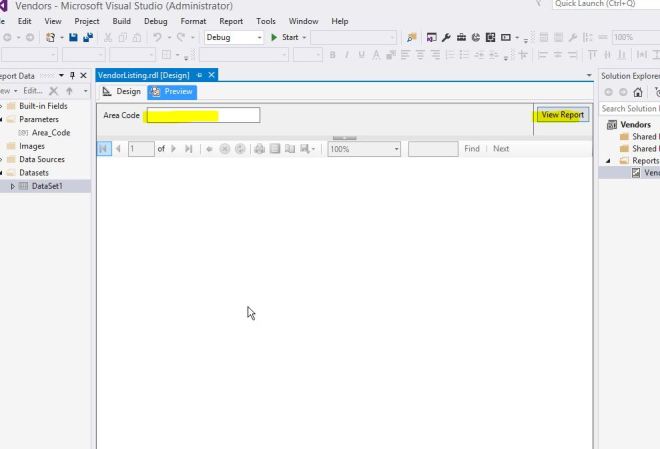Click the Area Code input field
The image size is (660, 449).
pos(202,115)
